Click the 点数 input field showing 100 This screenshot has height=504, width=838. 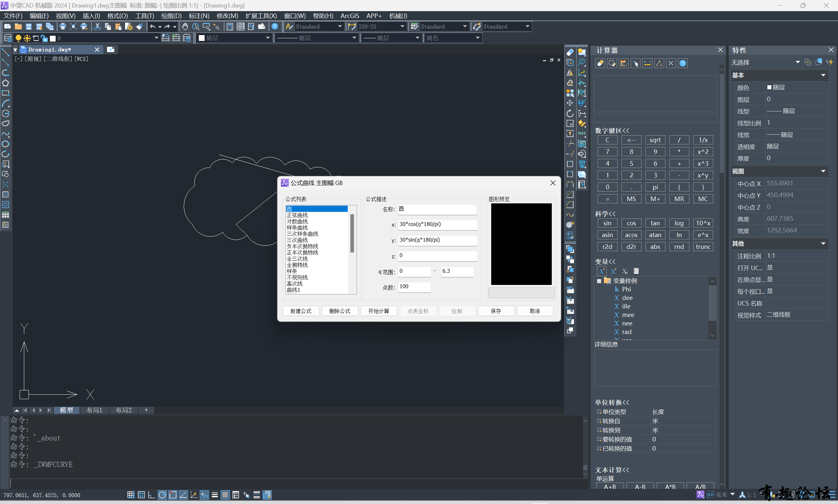414,287
